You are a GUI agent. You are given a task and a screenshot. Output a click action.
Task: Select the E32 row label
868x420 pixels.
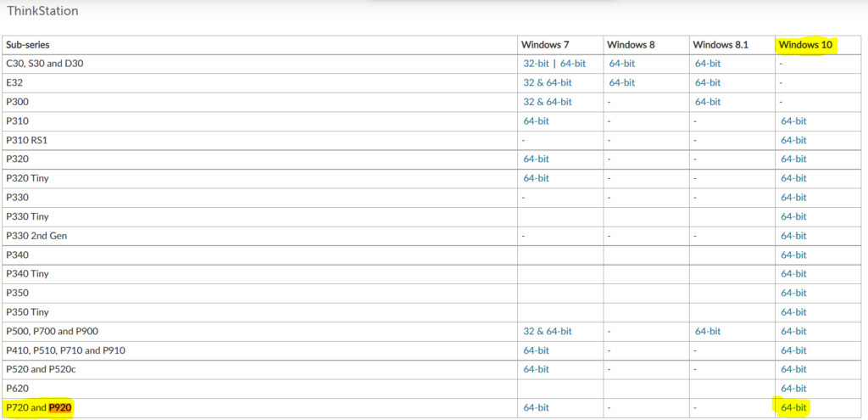click(14, 82)
